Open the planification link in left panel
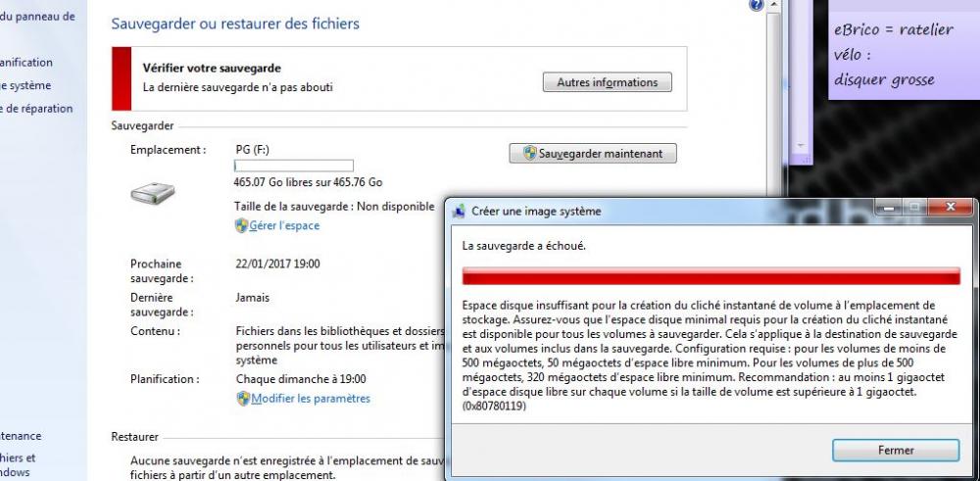Screen dimensions: 980x481 26,63
